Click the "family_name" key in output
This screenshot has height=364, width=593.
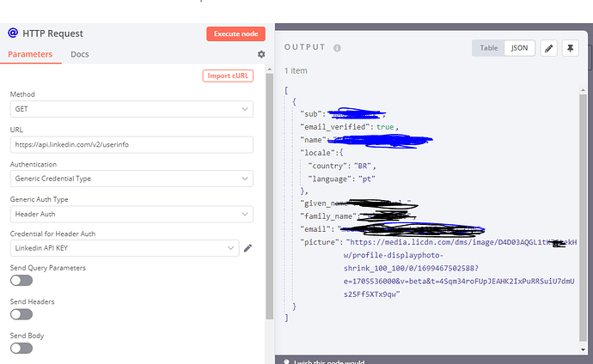(328, 216)
